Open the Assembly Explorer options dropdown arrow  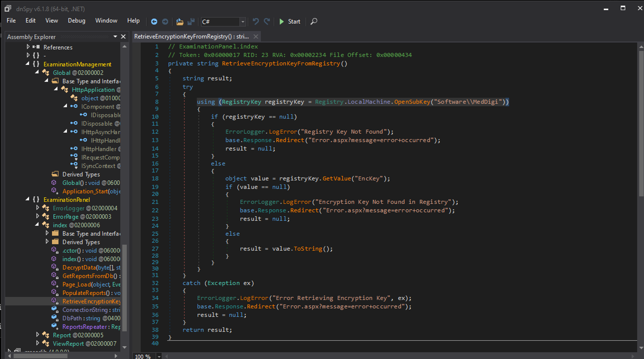[x=115, y=37]
